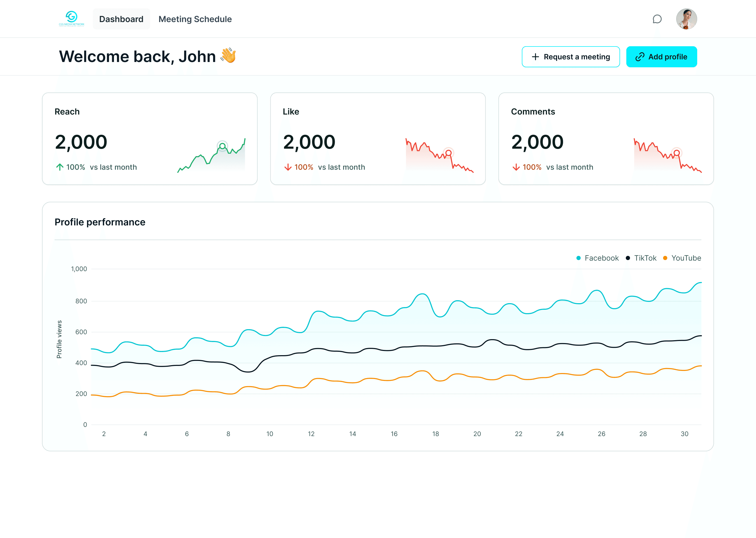Open the chat messages bubble icon
The image size is (756, 538).
pos(657,19)
